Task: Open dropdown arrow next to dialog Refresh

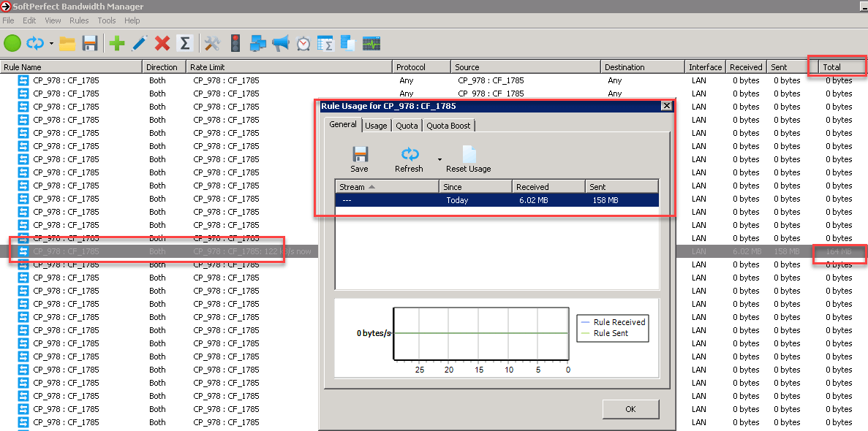Action: (439, 159)
